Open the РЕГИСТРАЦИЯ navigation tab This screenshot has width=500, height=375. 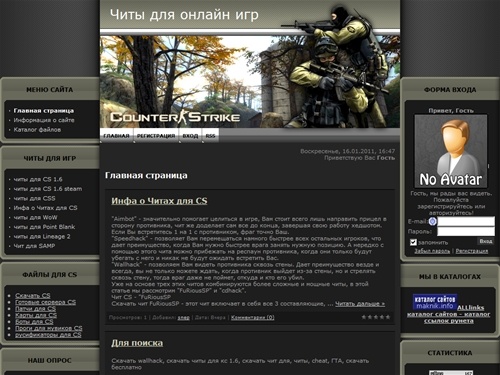click(156, 136)
